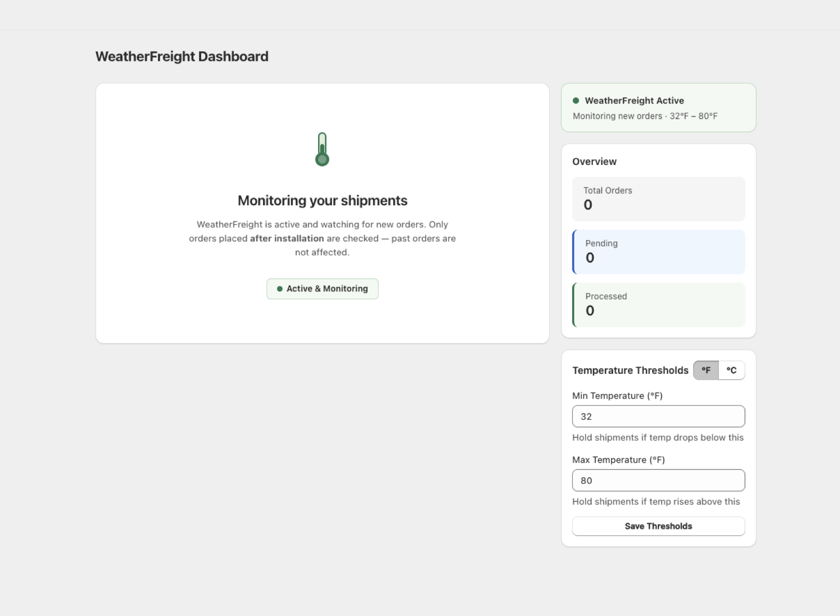Open the Processed orders card
Screen dimensions: 840x616
pos(658,305)
